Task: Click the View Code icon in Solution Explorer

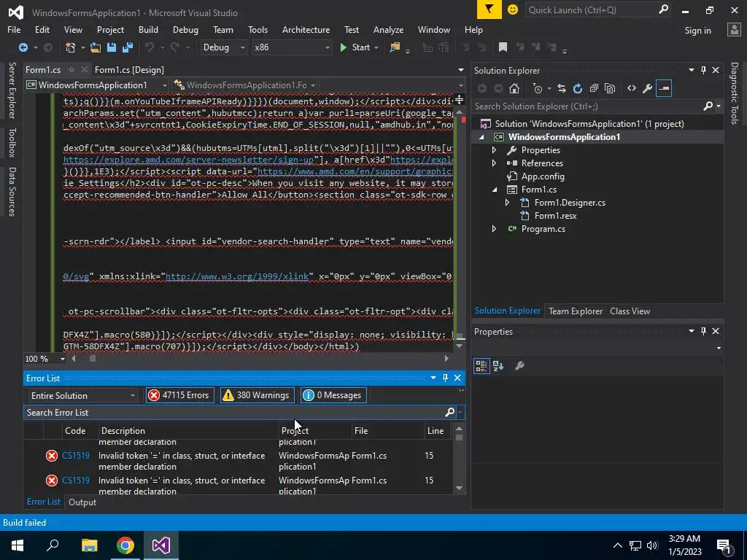Action: [x=632, y=88]
